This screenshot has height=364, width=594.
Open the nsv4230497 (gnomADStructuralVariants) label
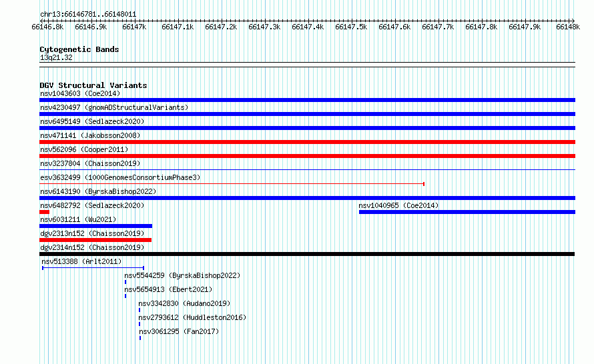click(114, 107)
